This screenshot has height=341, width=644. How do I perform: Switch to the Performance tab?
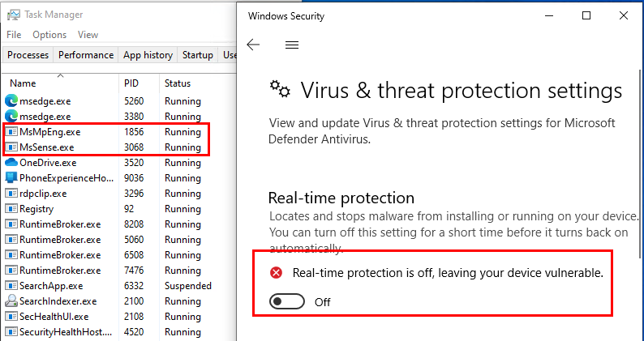(x=86, y=55)
